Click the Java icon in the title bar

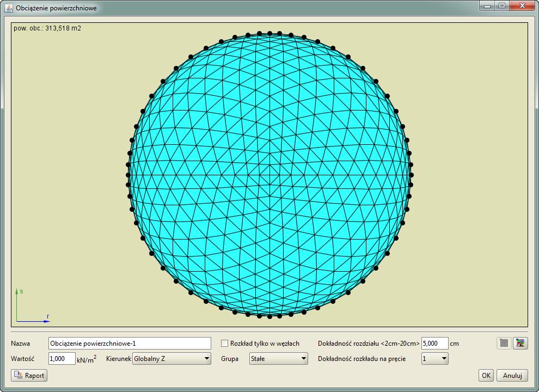tap(9, 8)
